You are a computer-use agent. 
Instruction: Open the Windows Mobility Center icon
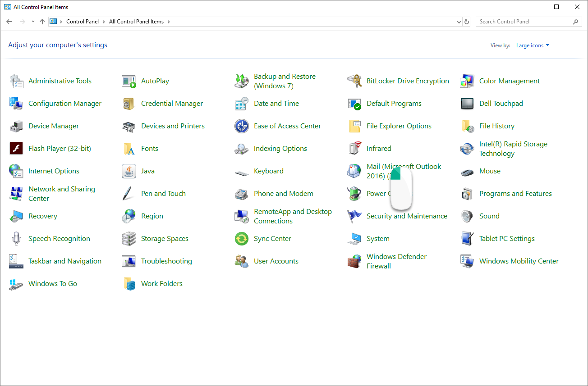[x=467, y=261]
